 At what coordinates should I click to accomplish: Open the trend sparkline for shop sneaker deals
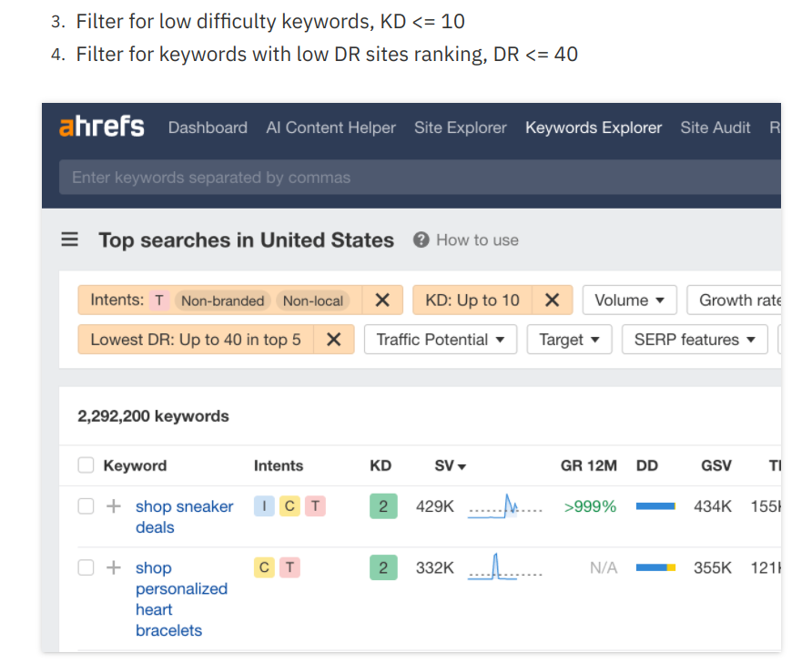coord(505,506)
